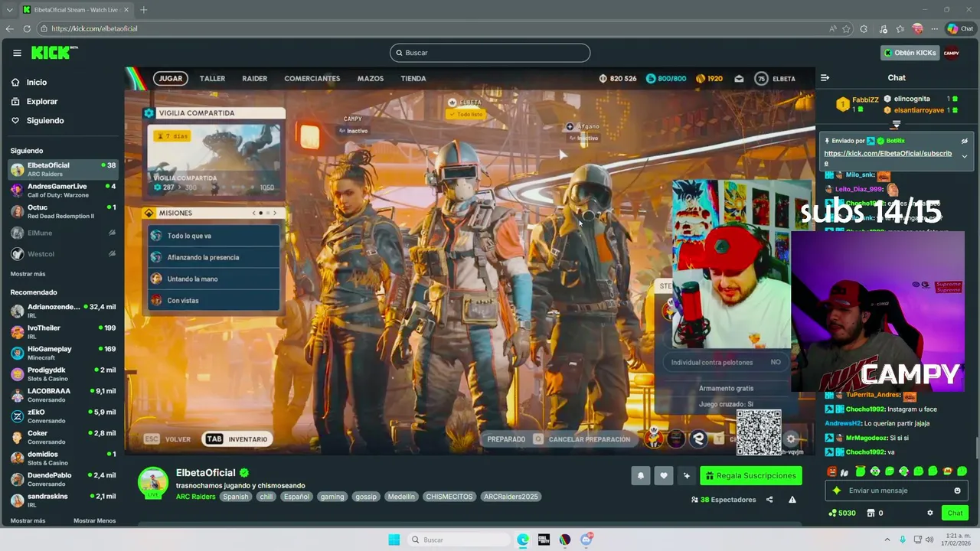Click the 5030 channel points icon
The image size is (980, 551).
pyautogui.click(x=833, y=513)
